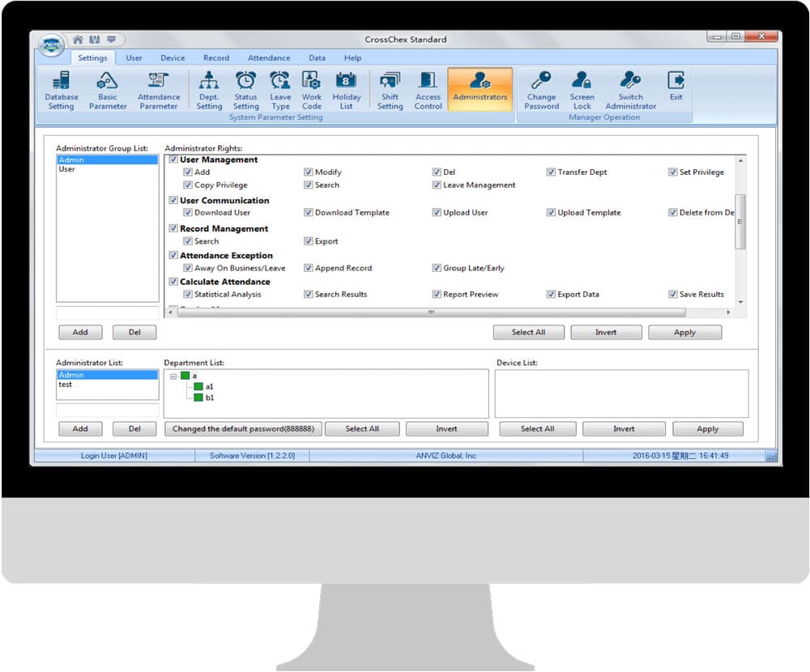Image resolution: width=810 pixels, height=672 pixels.
Task: Toggle Away On Business/Leave checkbox
Action: pyautogui.click(x=188, y=268)
